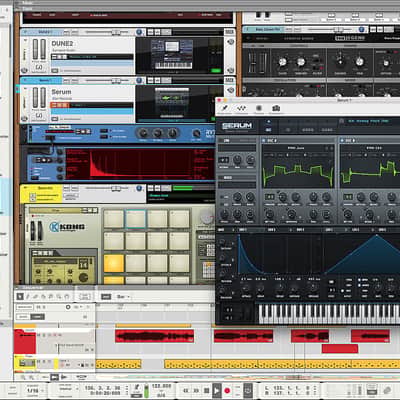Image resolution: width=400 pixels, height=400 pixels.
Task: Select the first red audio clip in the arrangement
Action: click(154, 336)
